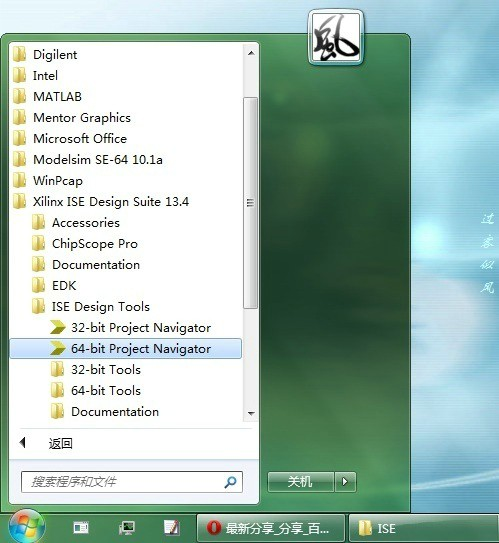The width and height of the screenshot is (499, 543).
Task: Open the WinPcap folder
Action: tap(126, 180)
